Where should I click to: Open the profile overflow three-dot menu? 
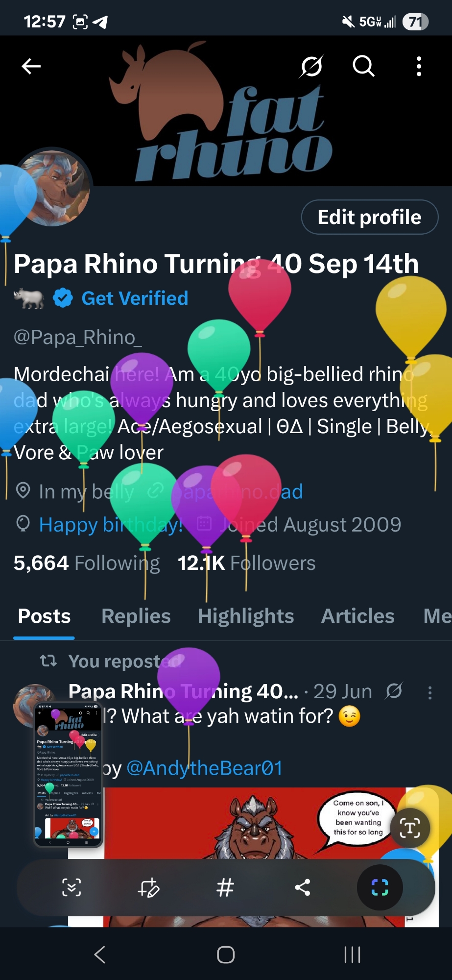419,66
